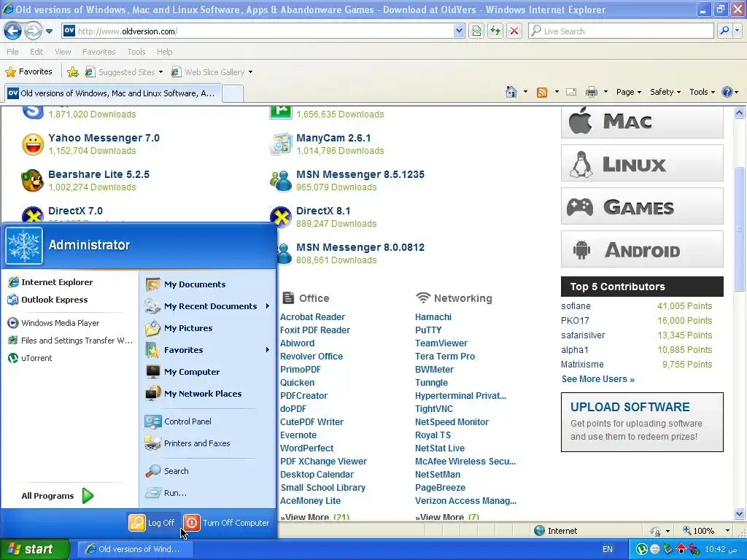Click the Windows Start button

tap(34, 549)
